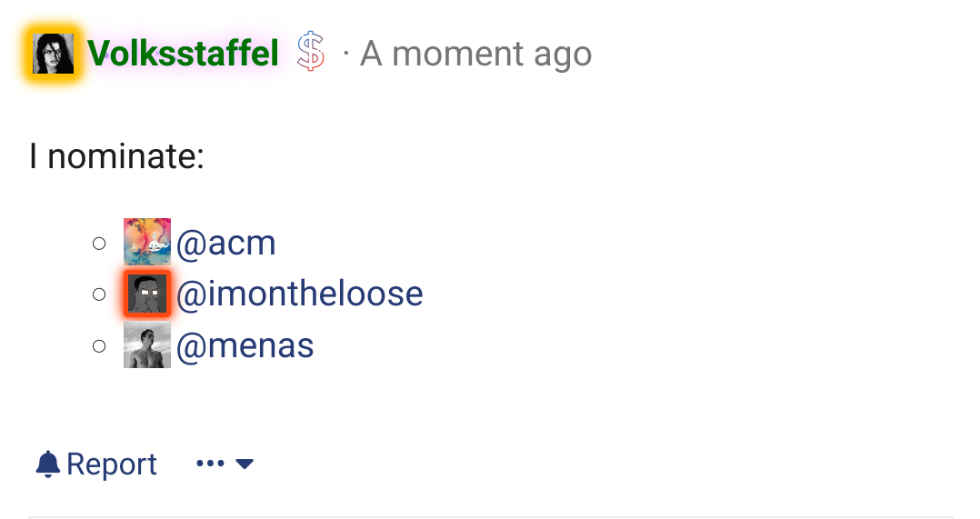Viewport: 980px width, 519px height.
Task: Click the separator dot before the timestamp
Action: point(346,55)
